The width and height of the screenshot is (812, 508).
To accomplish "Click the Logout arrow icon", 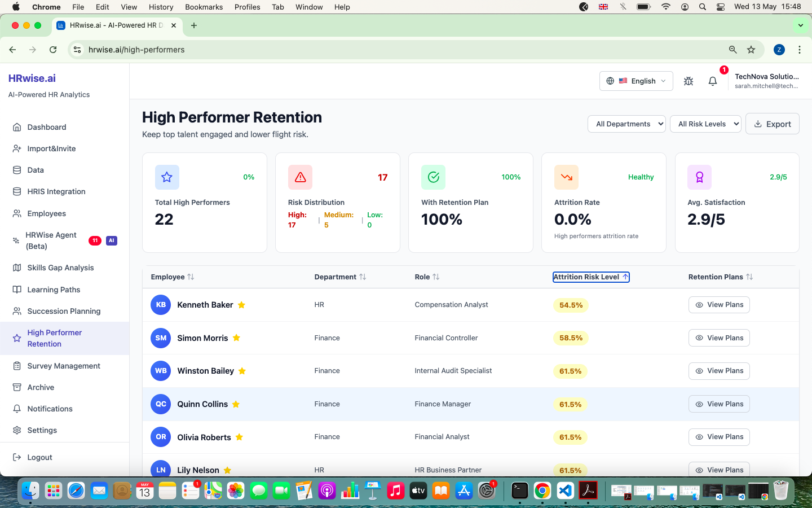I will [17, 457].
